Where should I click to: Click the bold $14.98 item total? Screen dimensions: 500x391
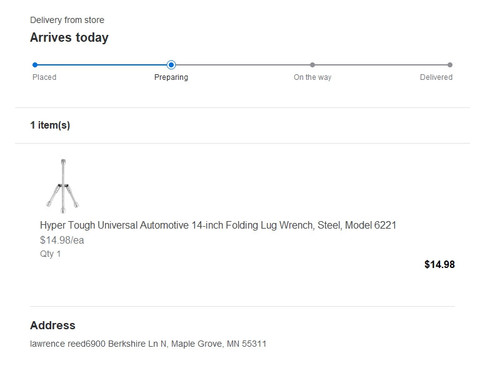click(440, 265)
